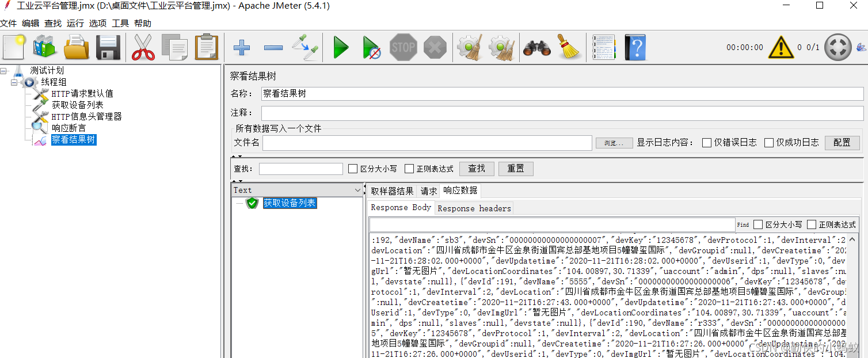Image resolution: width=868 pixels, height=358 pixels.
Task: Start test with no pauses
Action: coord(372,47)
